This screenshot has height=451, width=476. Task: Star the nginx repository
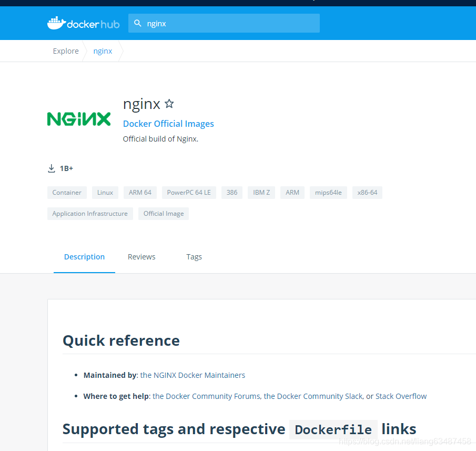pyautogui.click(x=169, y=104)
